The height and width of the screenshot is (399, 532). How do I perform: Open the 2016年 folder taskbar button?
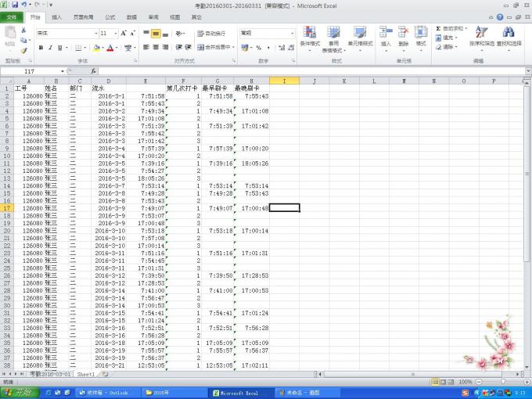(x=173, y=393)
